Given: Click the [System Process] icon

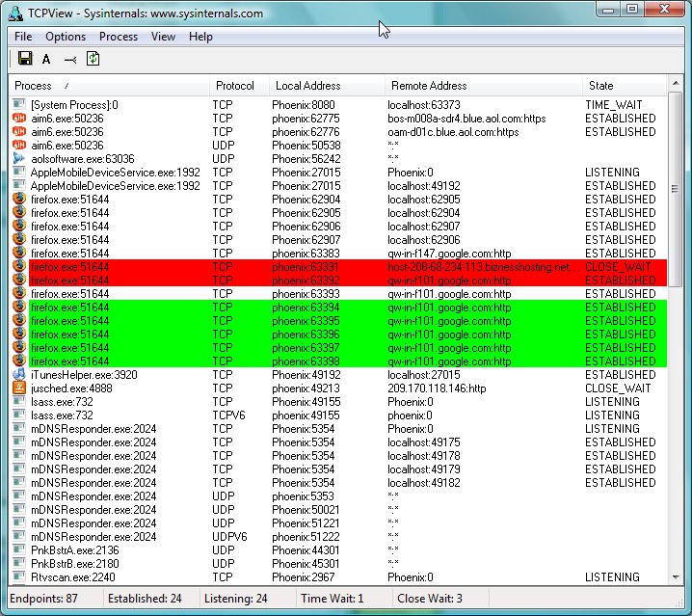Looking at the screenshot, I should 19,104.
